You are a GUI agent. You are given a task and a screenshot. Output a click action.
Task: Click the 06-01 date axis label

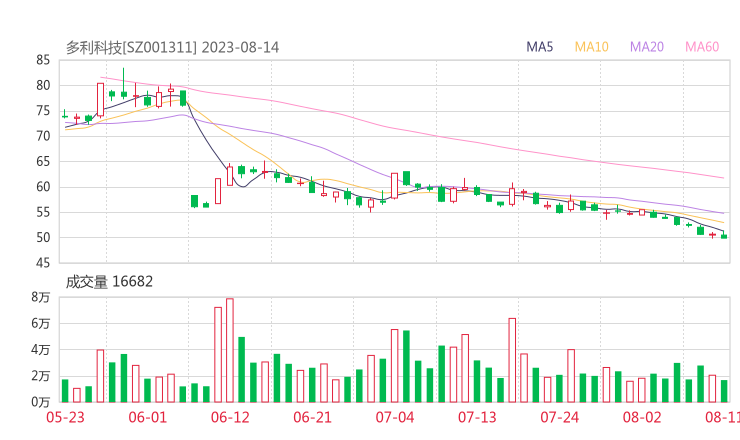pyautogui.click(x=148, y=417)
